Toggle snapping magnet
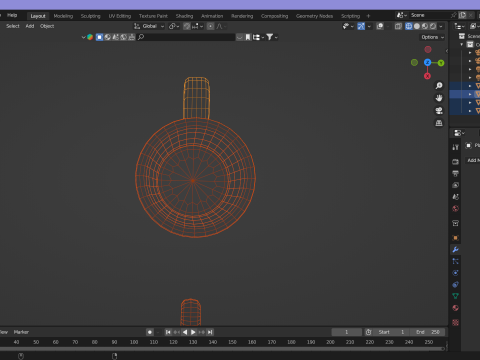The image size is (480, 360). click(187, 26)
